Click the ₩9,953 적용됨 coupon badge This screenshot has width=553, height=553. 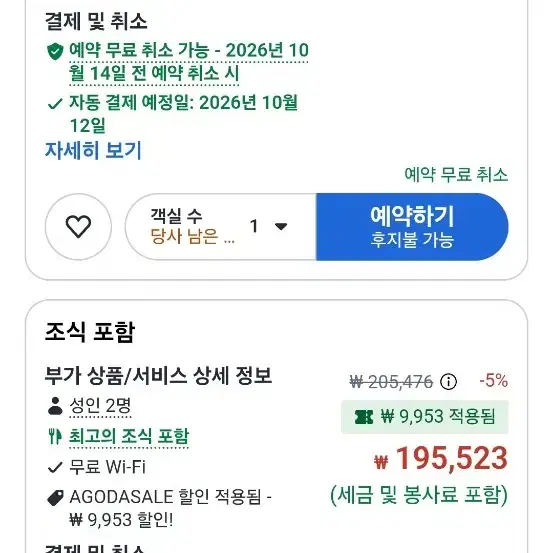[425, 417]
